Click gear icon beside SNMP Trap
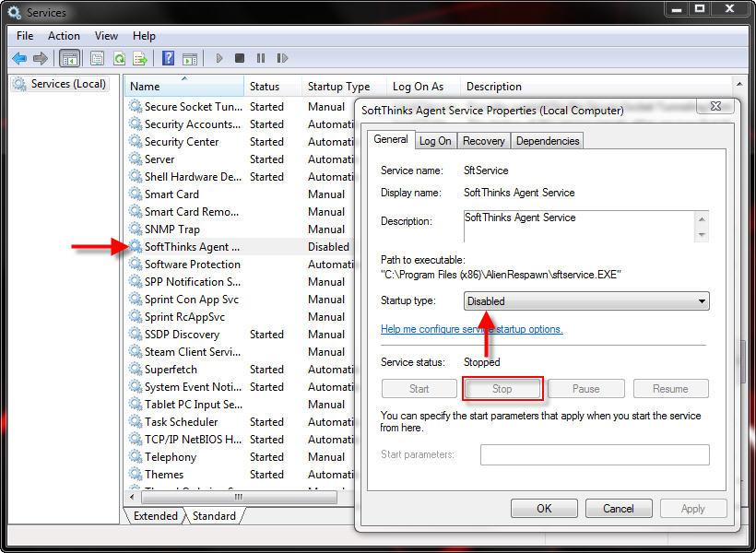Viewport: 756px width, 553px height. (135, 229)
